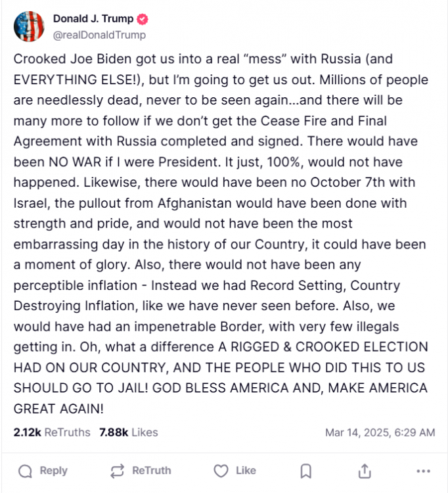The width and height of the screenshot is (448, 493).
Task: View the 7.88k Likes list
Action: tap(129, 433)
